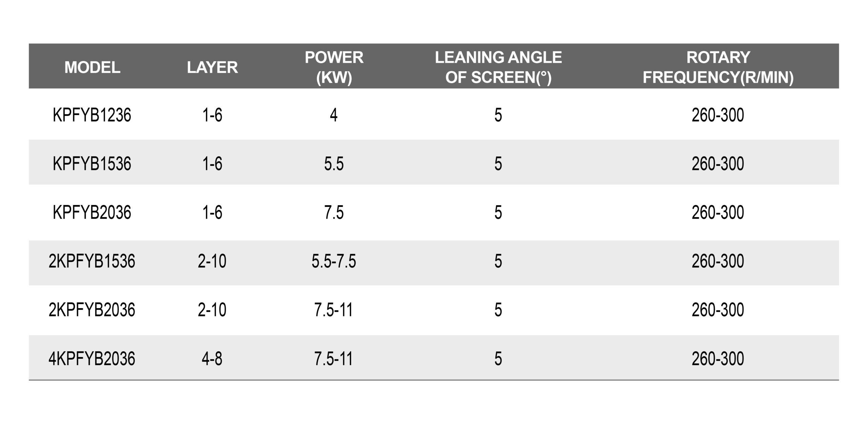Select the POWER (KW) header cell
Image resolution: width=868 pixels, height=437 pixels.
(334, 67)
